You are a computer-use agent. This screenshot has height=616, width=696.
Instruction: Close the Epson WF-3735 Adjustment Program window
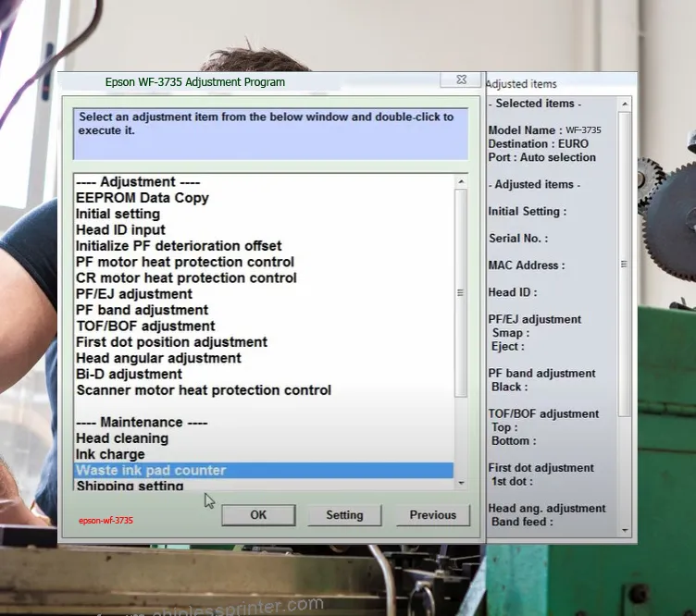[x=461, y=80]
